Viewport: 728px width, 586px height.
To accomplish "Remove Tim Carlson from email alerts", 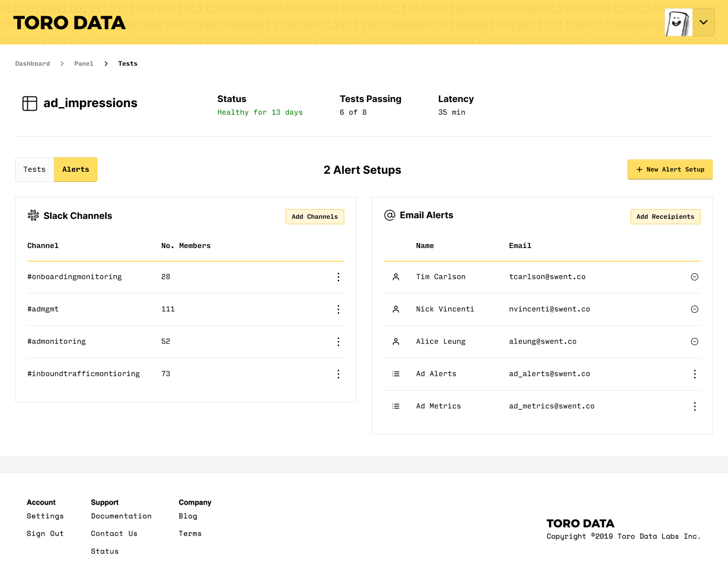I will click(695, 277).
